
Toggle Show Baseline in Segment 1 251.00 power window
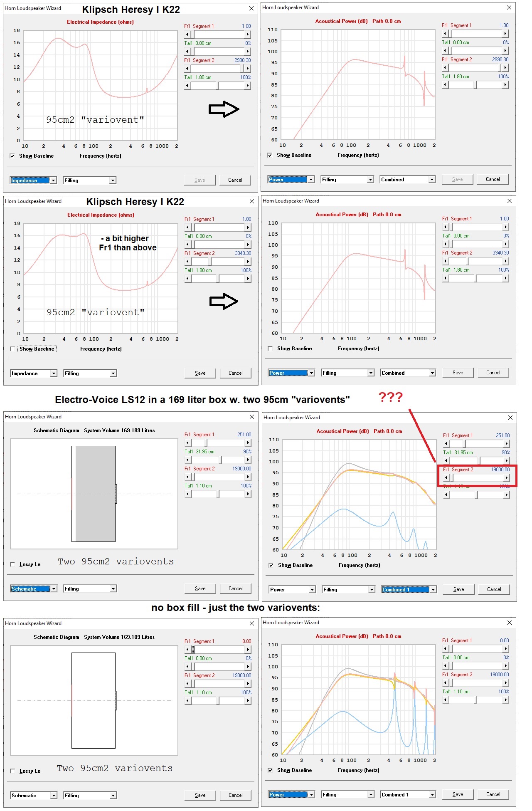271,565
